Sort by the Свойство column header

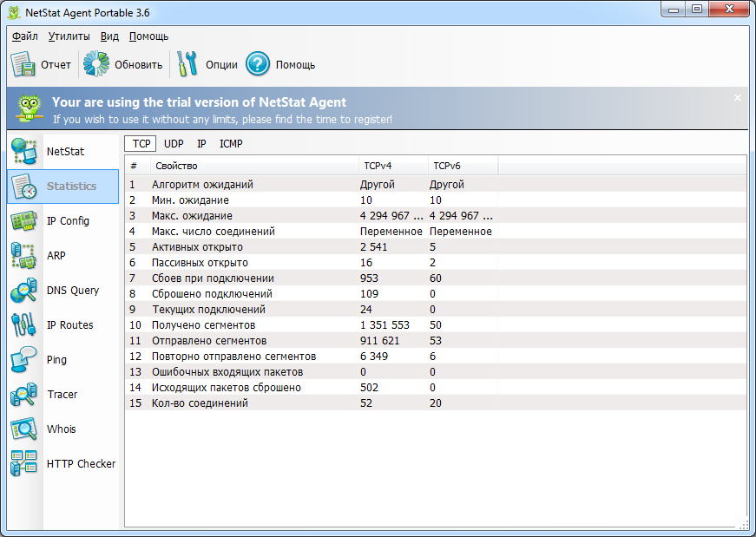coord(254,166)
